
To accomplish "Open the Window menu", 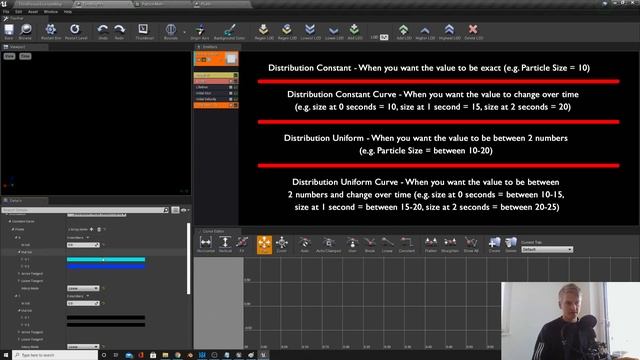I will pyautogui.click(x=51, y=12).
